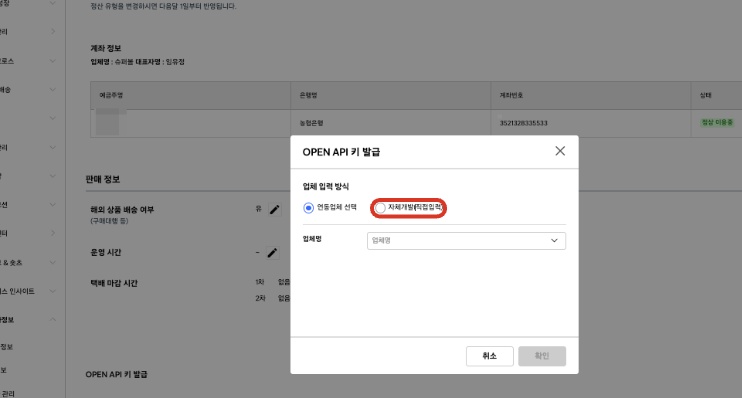
Task: Open the '& 숏츠' sidebar menu item
Action: (x=11, y=263)
